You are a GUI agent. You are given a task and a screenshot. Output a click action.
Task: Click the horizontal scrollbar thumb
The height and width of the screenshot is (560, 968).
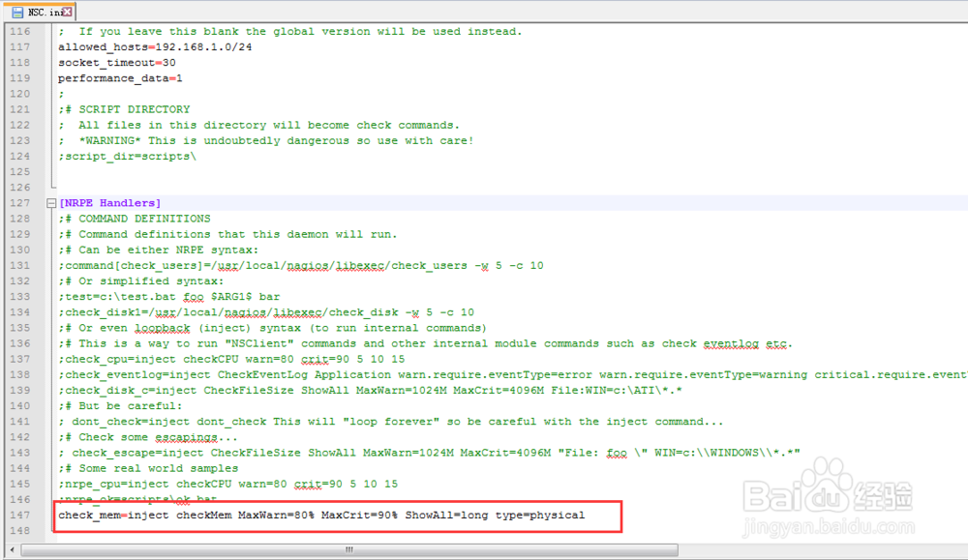tap(348, 548)
